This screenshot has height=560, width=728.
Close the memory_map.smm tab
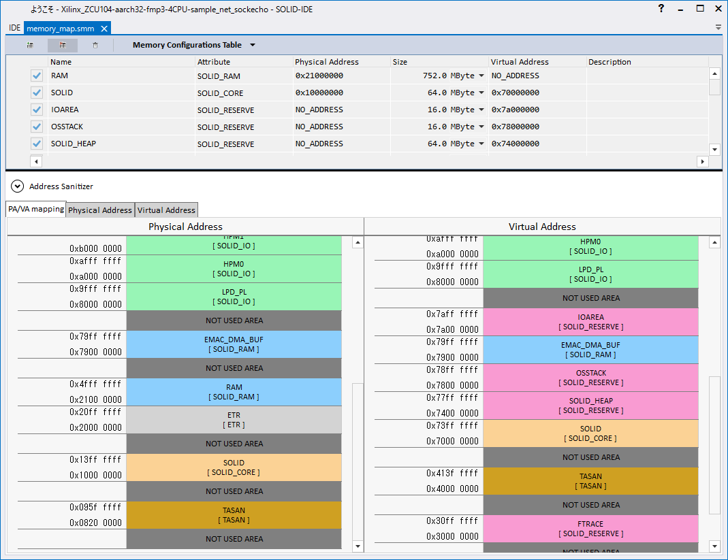[x=104, y=29]
